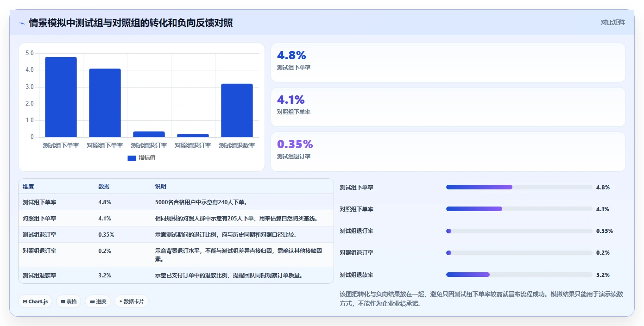Image resolution: width=644 pixels, height=326 pixels.
Task: Click the 测试组退款率 label beside the progress bar
Action: coord(356,275)
